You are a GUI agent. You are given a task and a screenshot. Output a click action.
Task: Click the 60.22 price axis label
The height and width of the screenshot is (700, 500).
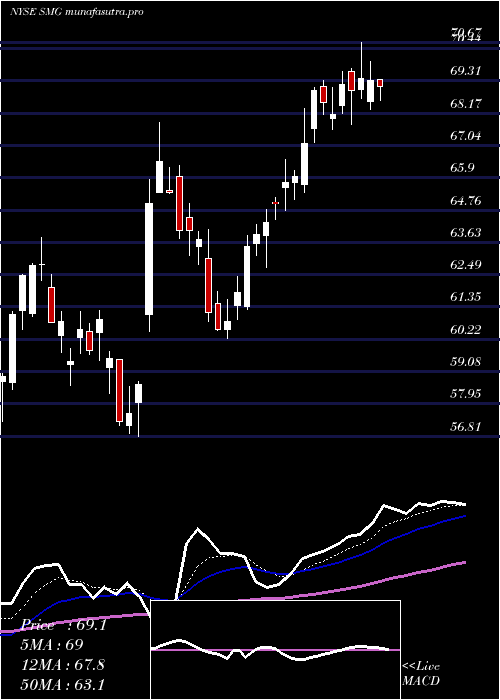click(x=466, y=329)
